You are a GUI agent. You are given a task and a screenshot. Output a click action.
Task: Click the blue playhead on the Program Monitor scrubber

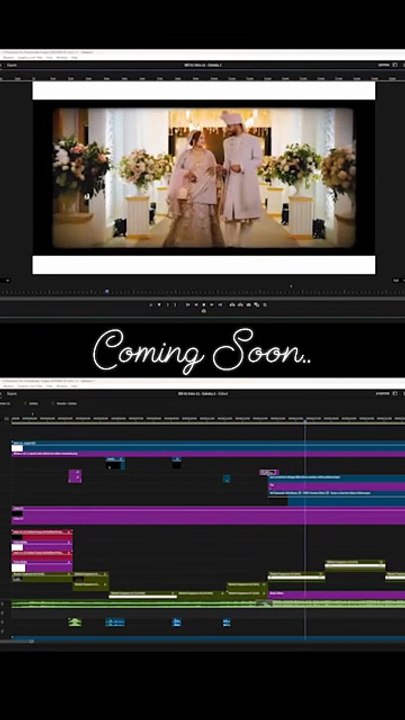tap(107, 291)
